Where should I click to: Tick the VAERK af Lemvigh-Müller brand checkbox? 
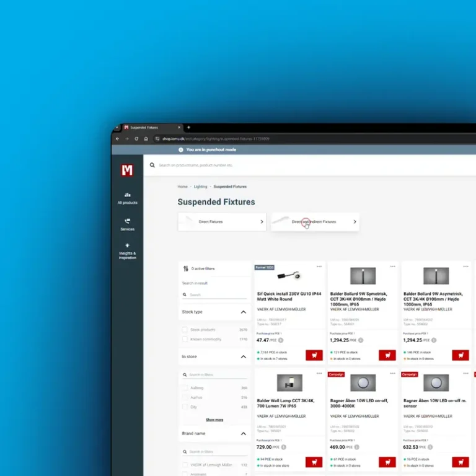(185, 465)
